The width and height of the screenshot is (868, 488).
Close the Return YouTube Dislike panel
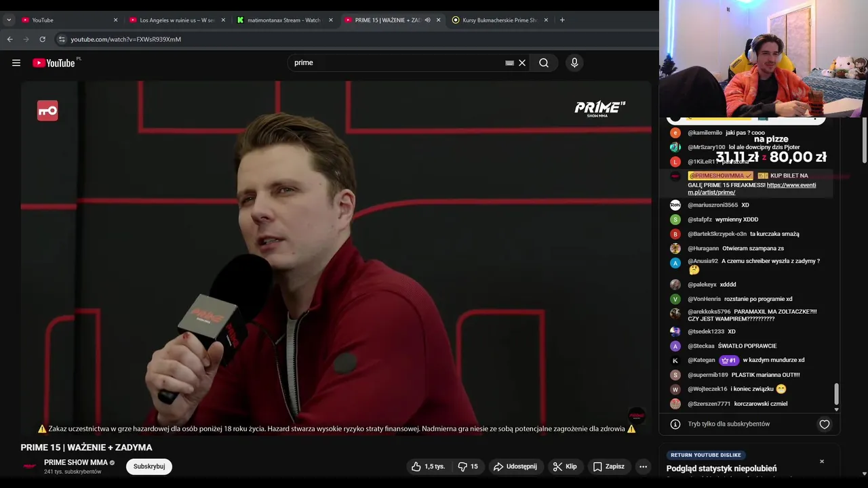point(822,462)
